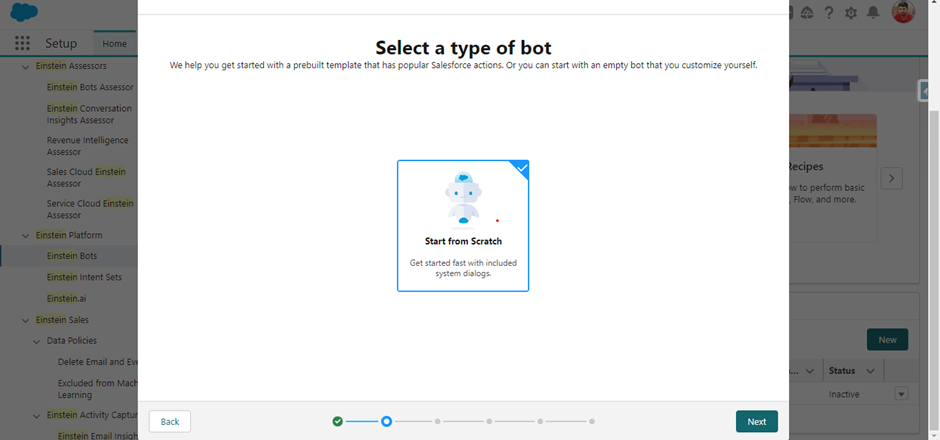Viewport: 940px width, 440px height.
Task: Collapse the Einstein Assessors tree section
Action: tap(25, 67)
